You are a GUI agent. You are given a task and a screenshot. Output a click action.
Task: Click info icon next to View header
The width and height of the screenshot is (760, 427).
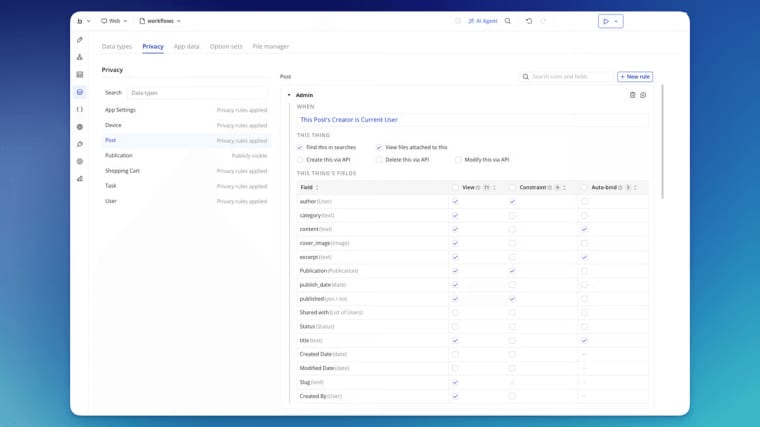pos(478,188)
